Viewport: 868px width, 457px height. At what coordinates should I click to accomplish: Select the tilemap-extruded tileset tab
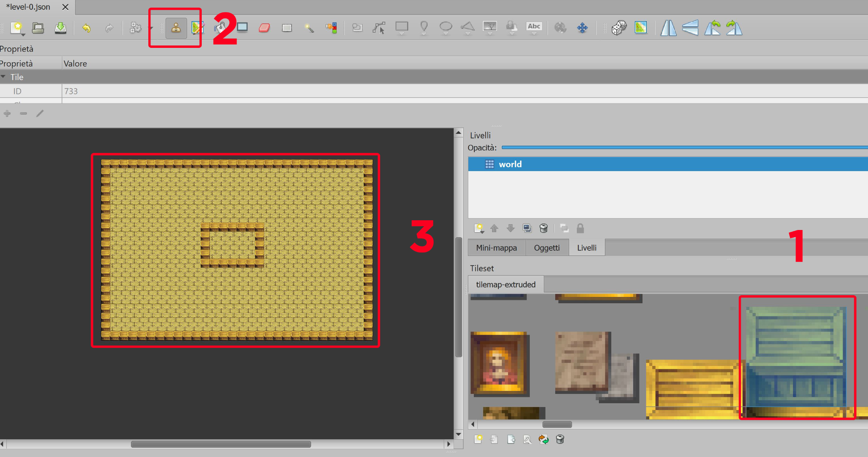[x=506, y=285]
